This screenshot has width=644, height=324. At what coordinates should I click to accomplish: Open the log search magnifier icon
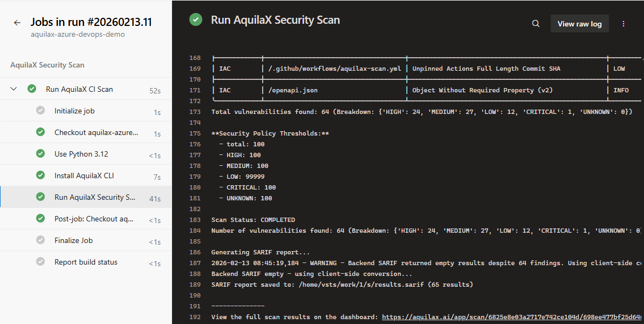pos(536,24)
